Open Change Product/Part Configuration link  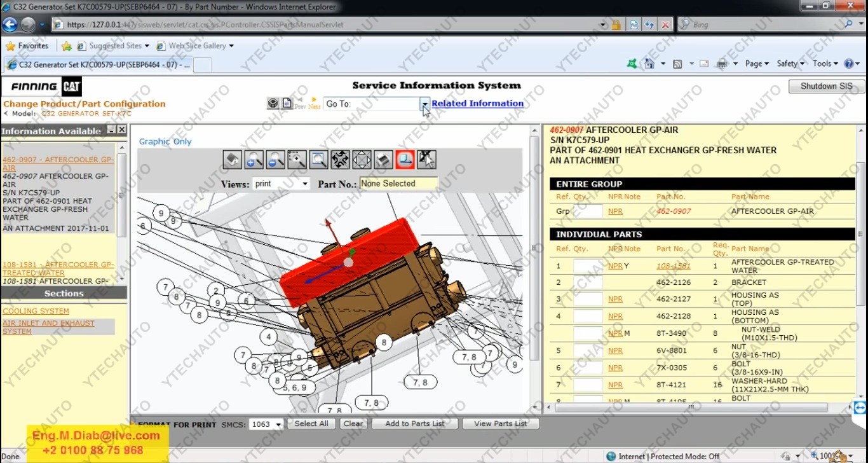[x=85, y=104]
